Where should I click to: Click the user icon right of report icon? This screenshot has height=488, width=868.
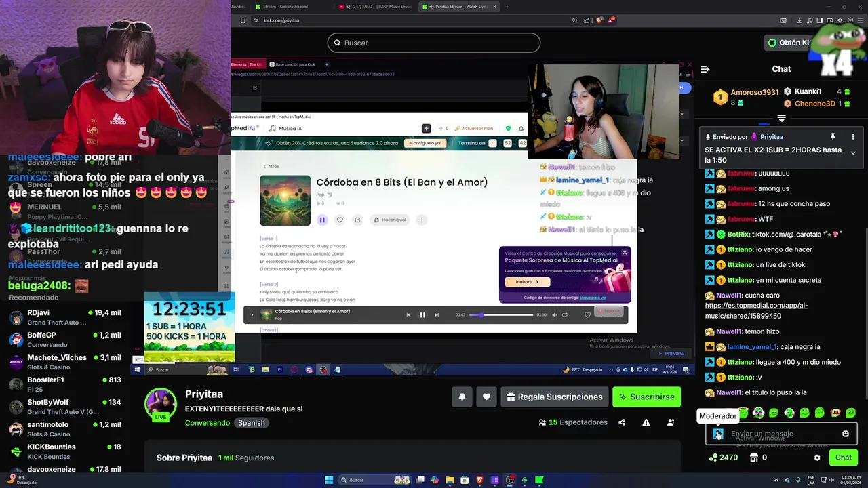click(671, 422)
